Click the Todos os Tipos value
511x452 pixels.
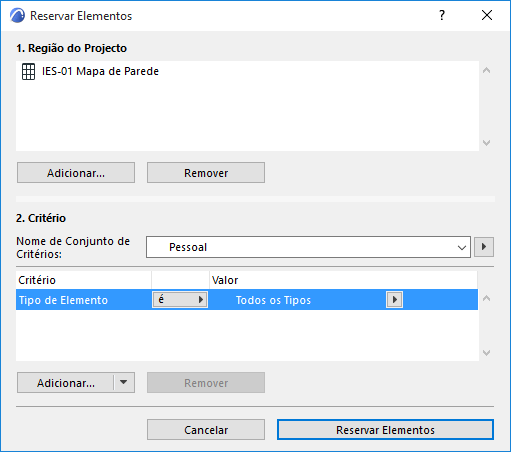pos(273,300)
